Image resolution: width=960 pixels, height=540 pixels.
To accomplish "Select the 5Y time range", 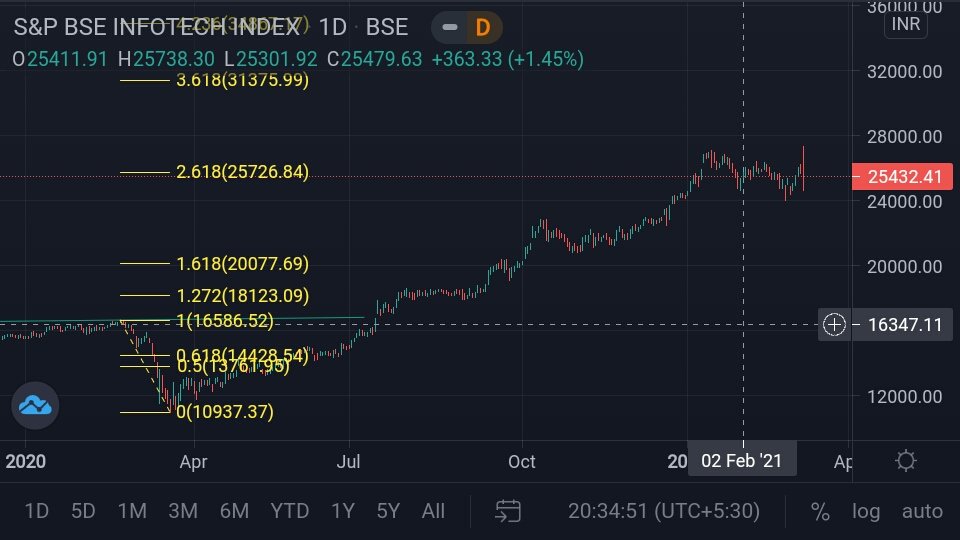I will pos(388,511).
